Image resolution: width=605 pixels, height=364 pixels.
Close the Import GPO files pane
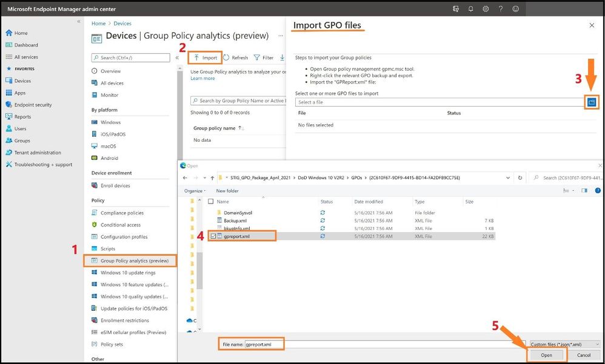tap(592, 25)
